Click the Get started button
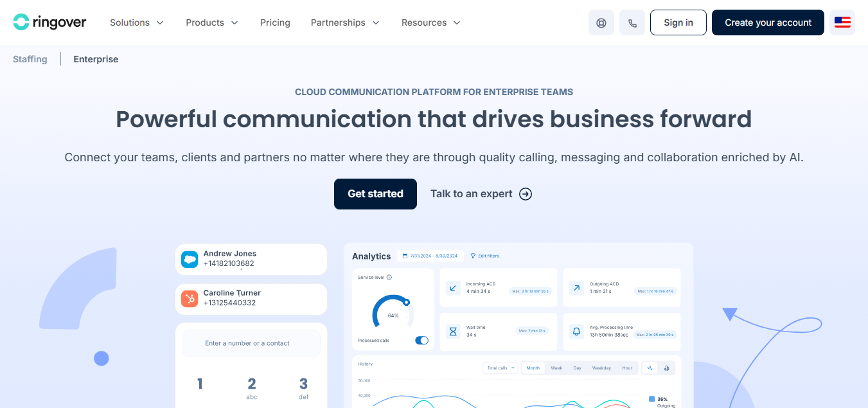 (x=375, y=194)
